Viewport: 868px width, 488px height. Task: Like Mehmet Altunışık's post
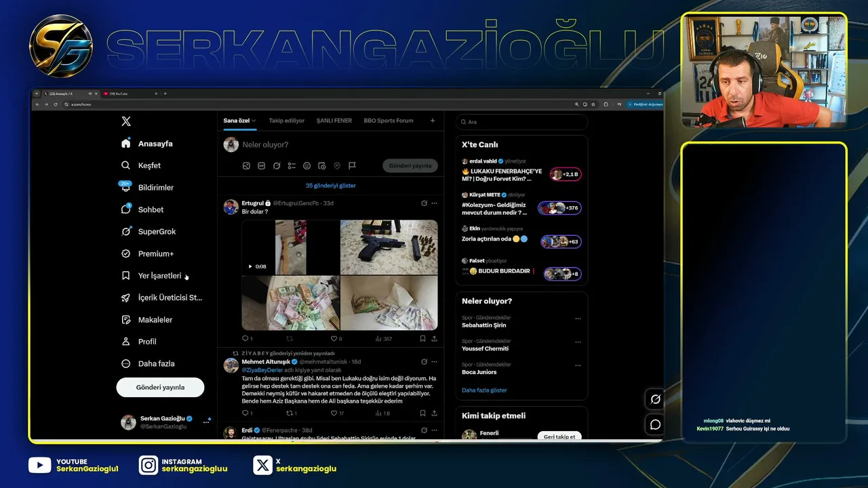(337, 413)
